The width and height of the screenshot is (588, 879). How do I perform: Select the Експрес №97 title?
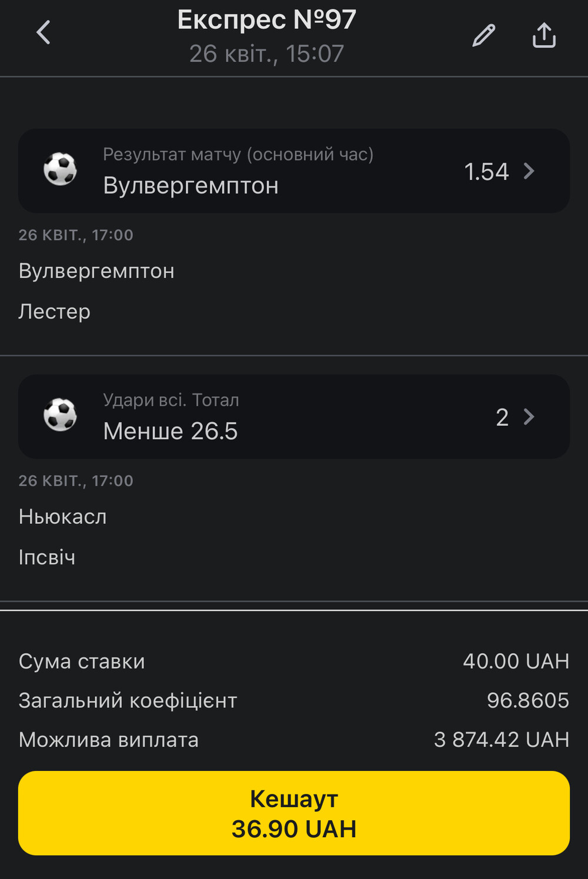tap(266, 19)
